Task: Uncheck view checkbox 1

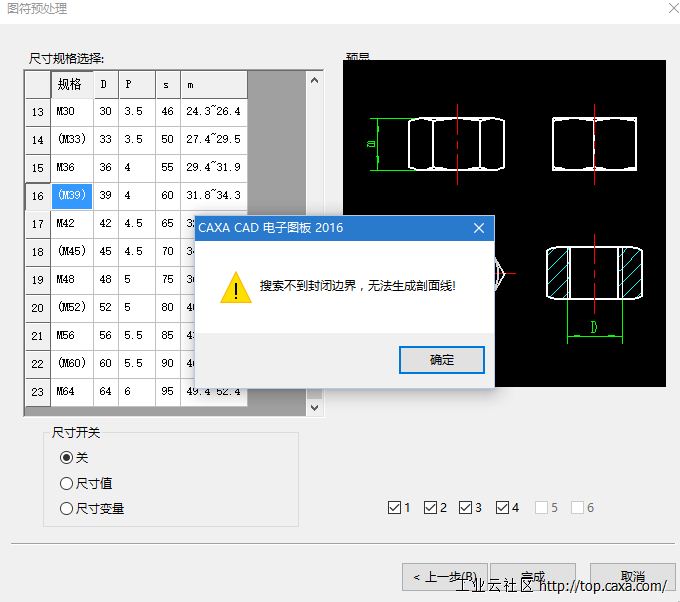Action: [x=393, y=508]
